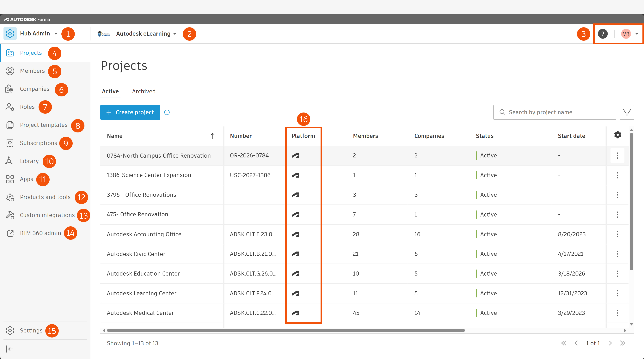Open the help question mark icon
644x359 pixels.
click(603, 34)
